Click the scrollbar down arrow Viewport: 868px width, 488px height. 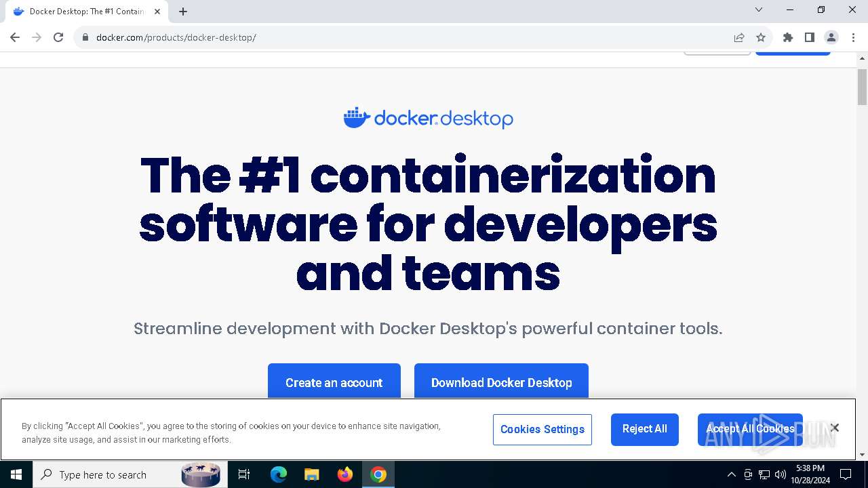coord(862,455)
